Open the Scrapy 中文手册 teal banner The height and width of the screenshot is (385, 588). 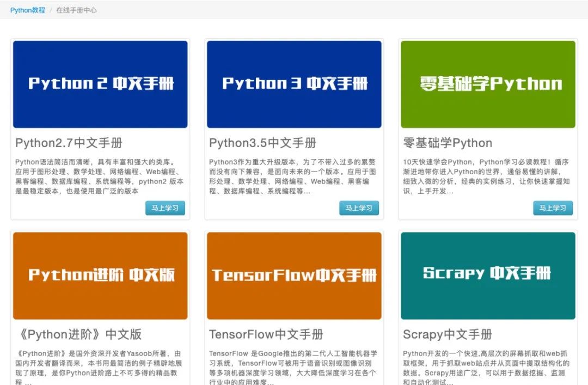pyautogui.click(x=488, y=276)
